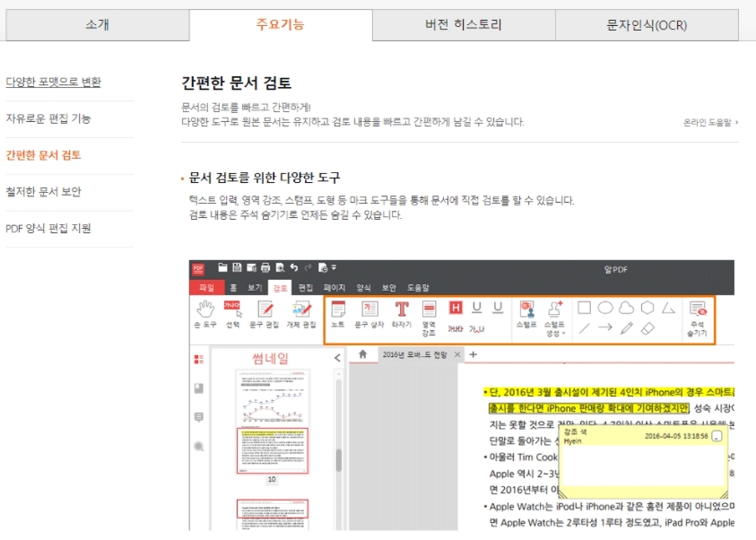The width and height of the screenshot is (756, 540).
Task: Open 자유로운 편집 기능 section
Action: tap(48, 118)
